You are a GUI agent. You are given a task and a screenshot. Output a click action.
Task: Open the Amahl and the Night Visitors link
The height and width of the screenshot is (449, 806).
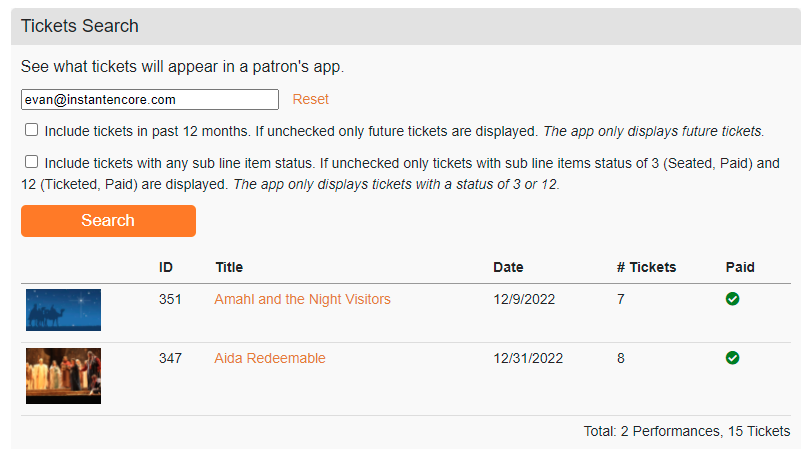click(x=302, y=299)
